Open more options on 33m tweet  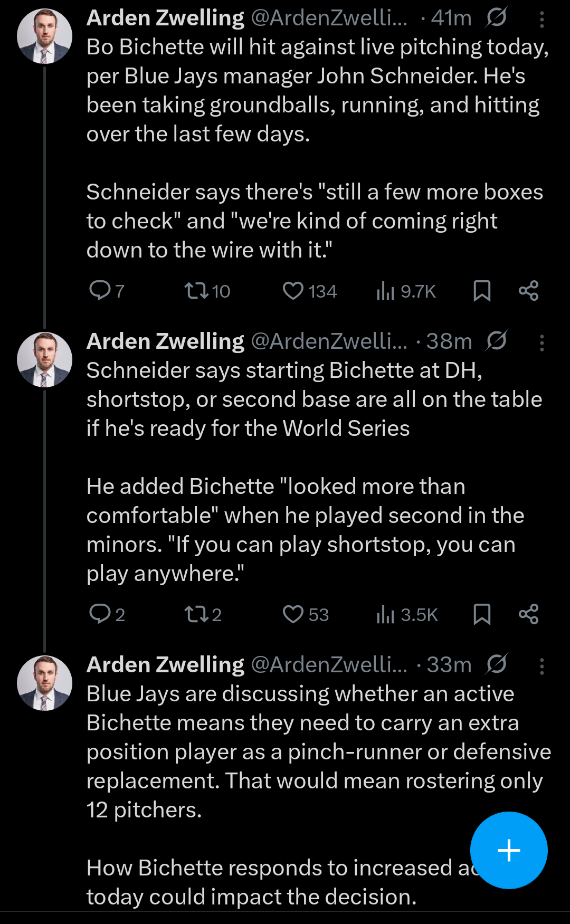click(x=541, y=666)
